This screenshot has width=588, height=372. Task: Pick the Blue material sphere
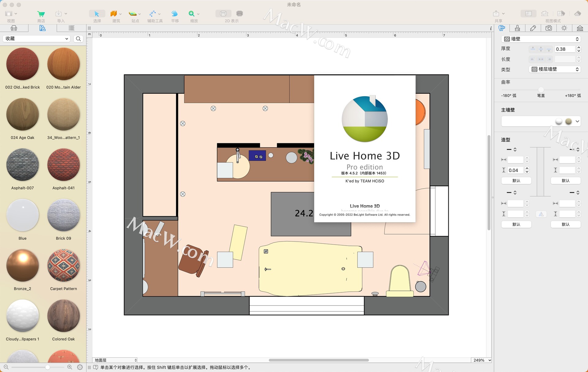22,215
